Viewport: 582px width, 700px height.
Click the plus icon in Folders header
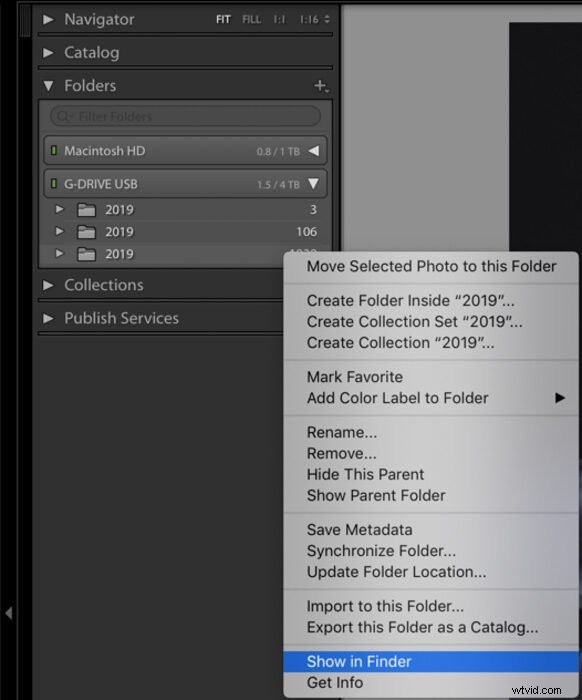point(321,86)
